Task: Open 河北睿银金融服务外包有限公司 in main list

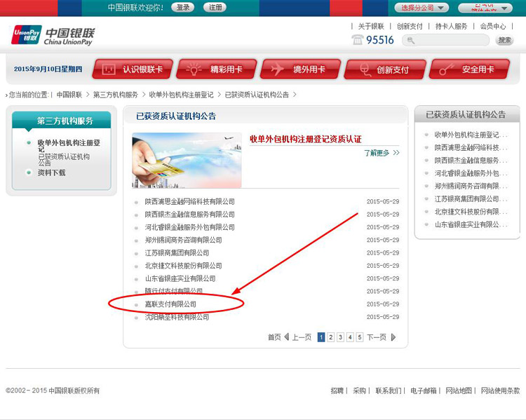Action: click(x=189, y=227)
